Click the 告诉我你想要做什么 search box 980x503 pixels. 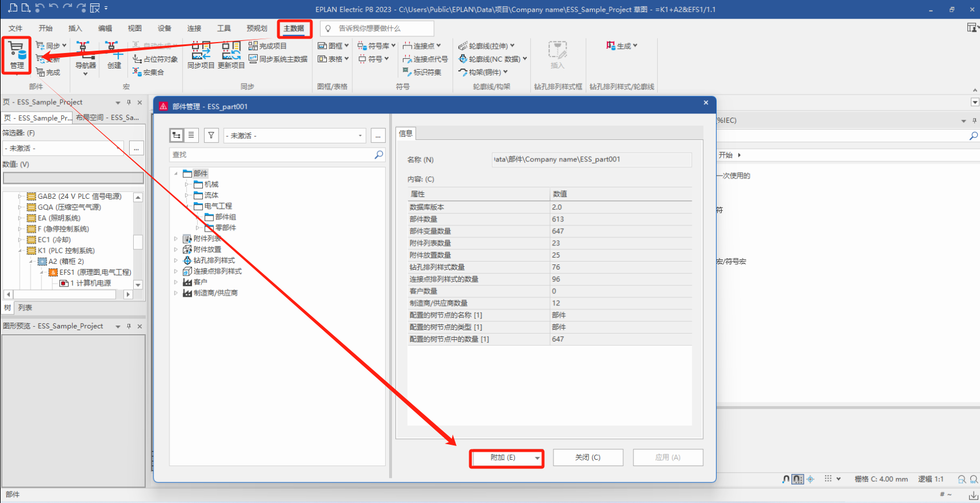click(x=377, y=28)
